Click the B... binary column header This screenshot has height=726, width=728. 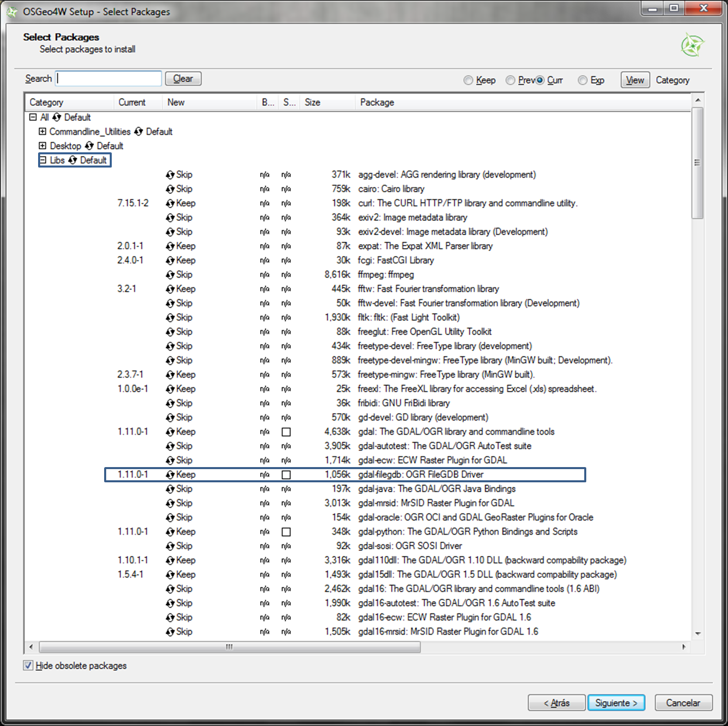(x=268, y=102)
